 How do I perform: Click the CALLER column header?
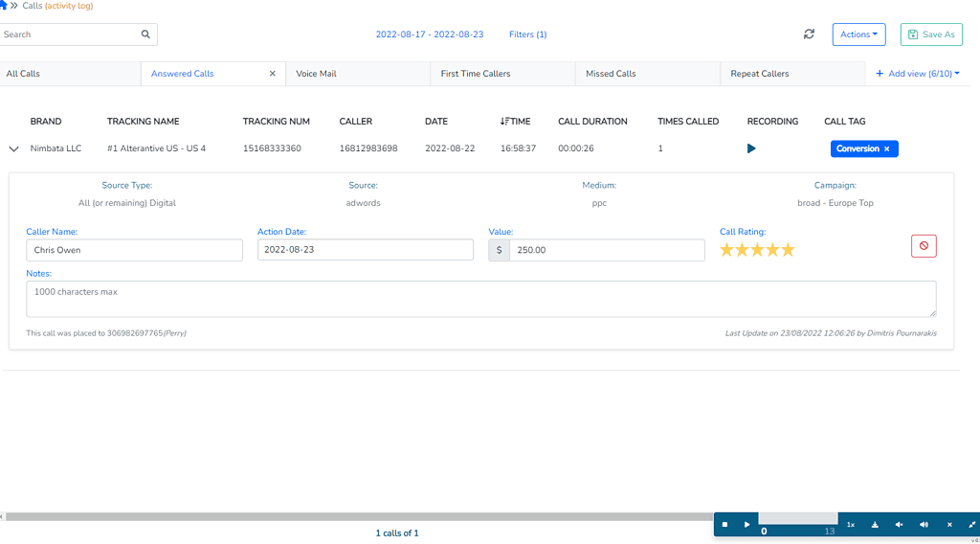tap(356, 122)
